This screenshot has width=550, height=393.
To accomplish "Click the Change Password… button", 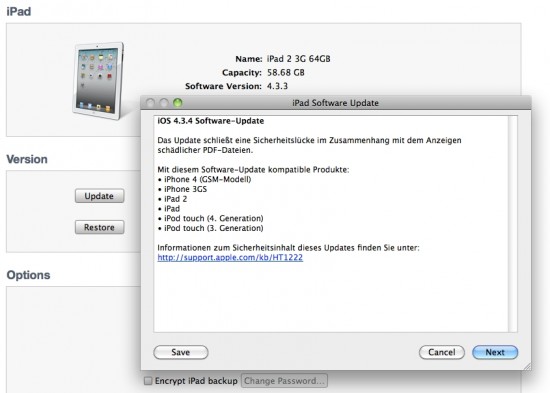I will click(284, 381).
